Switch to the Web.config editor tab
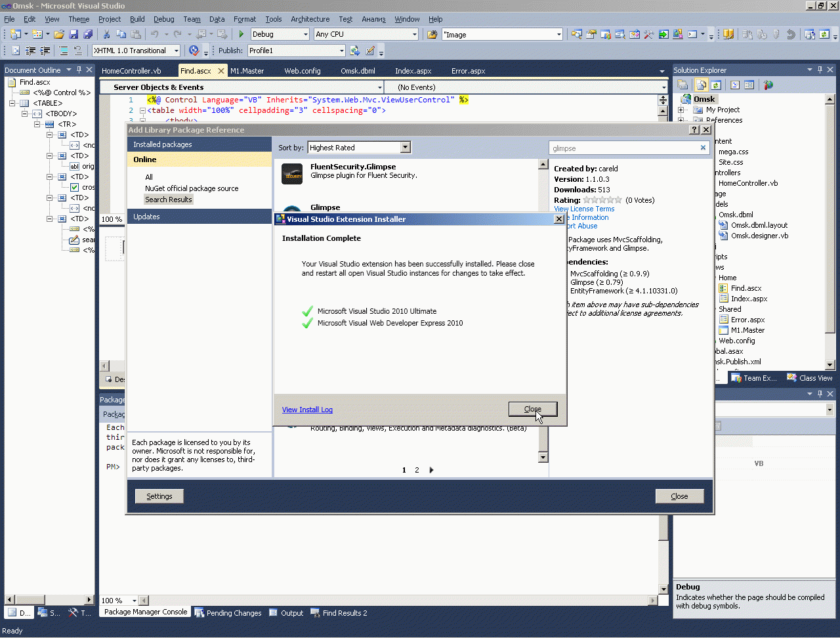This screenshot has width=840, height=638. click(x=303, y=71)
